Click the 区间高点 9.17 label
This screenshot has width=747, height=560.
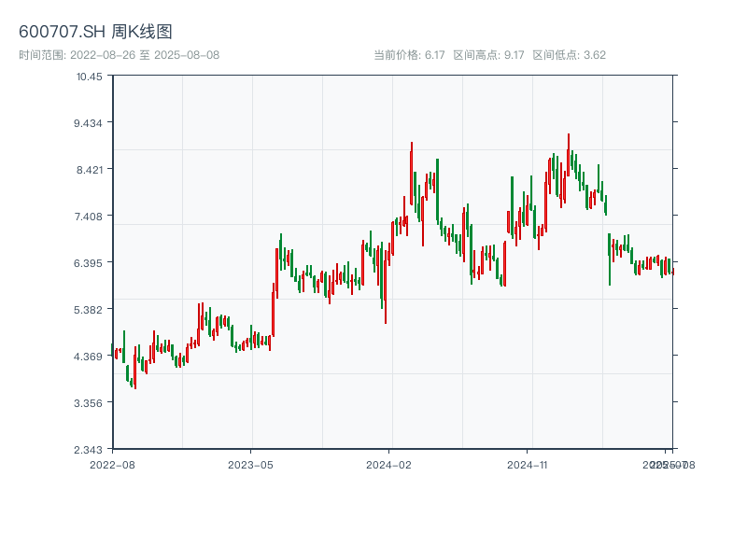488,55
